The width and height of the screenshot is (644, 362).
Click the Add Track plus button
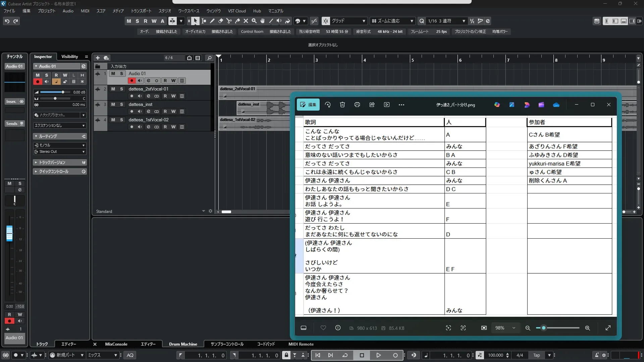tap(98, 58)
